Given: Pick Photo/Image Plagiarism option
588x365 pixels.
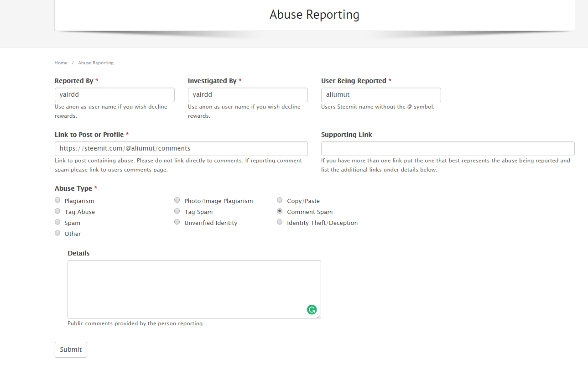Looking at the screenshot, I should [177, 199].
